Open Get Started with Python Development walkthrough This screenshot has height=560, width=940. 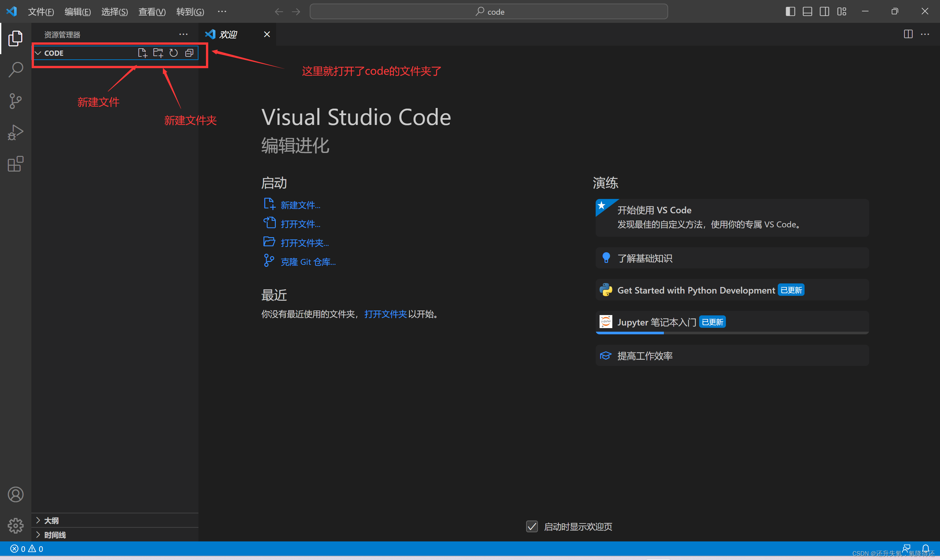click(732, 290)
